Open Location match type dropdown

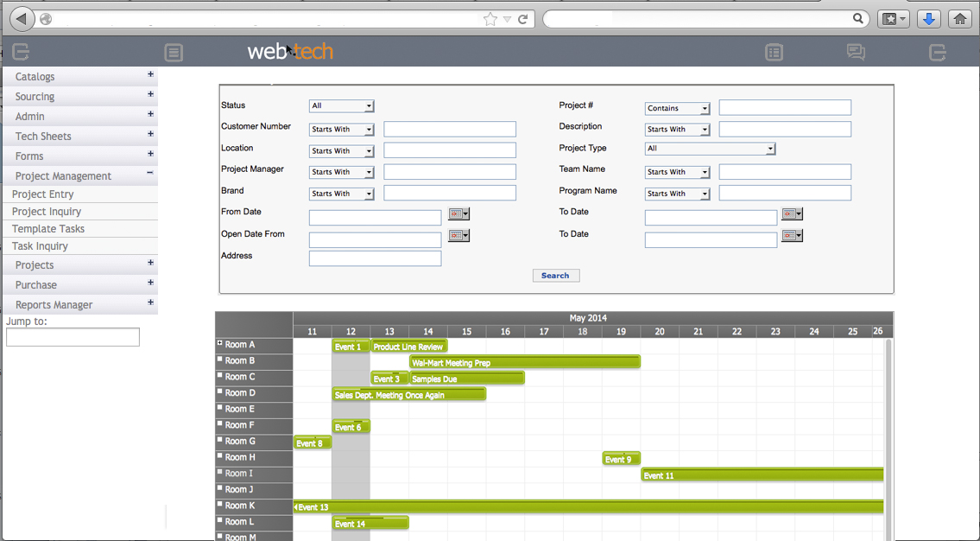click(341, 150)
